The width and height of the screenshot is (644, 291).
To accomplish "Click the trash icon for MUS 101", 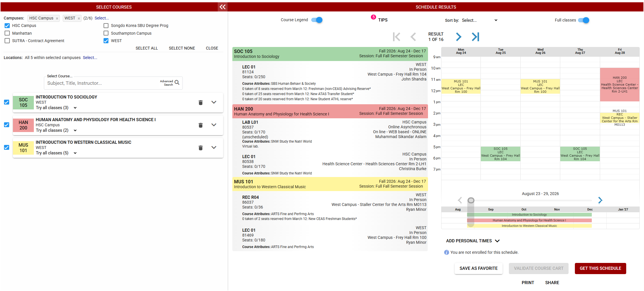I will point(201,148).
